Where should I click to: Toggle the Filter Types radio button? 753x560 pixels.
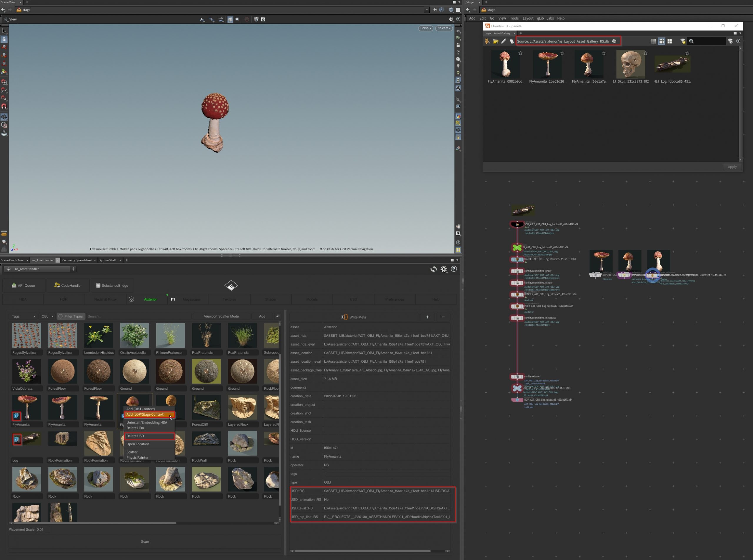click(61, 316)
